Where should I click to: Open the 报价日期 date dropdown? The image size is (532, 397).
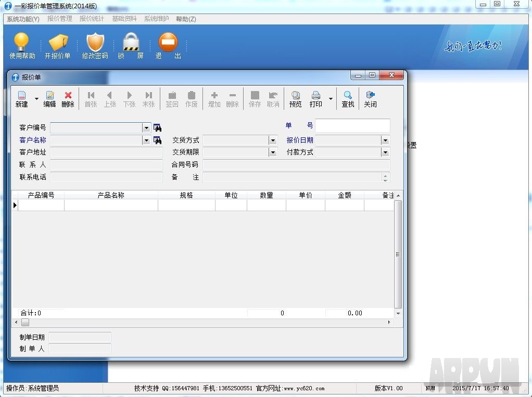[x=385, y=140]
